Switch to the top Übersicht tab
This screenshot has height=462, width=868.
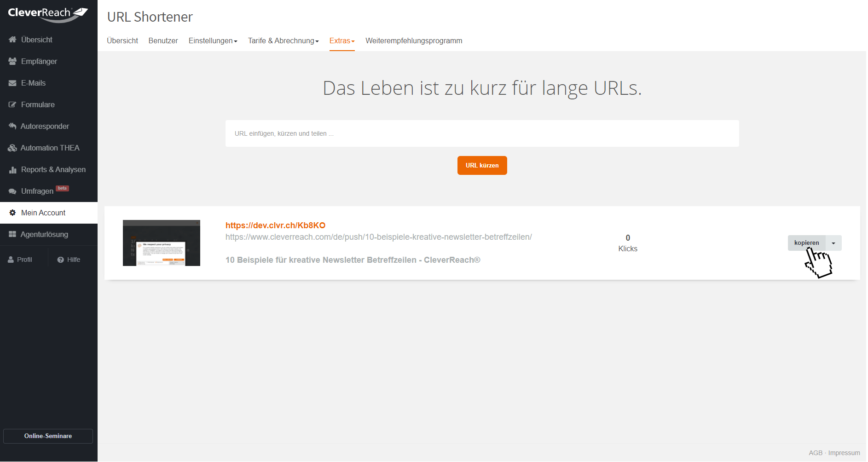[122, 40]
